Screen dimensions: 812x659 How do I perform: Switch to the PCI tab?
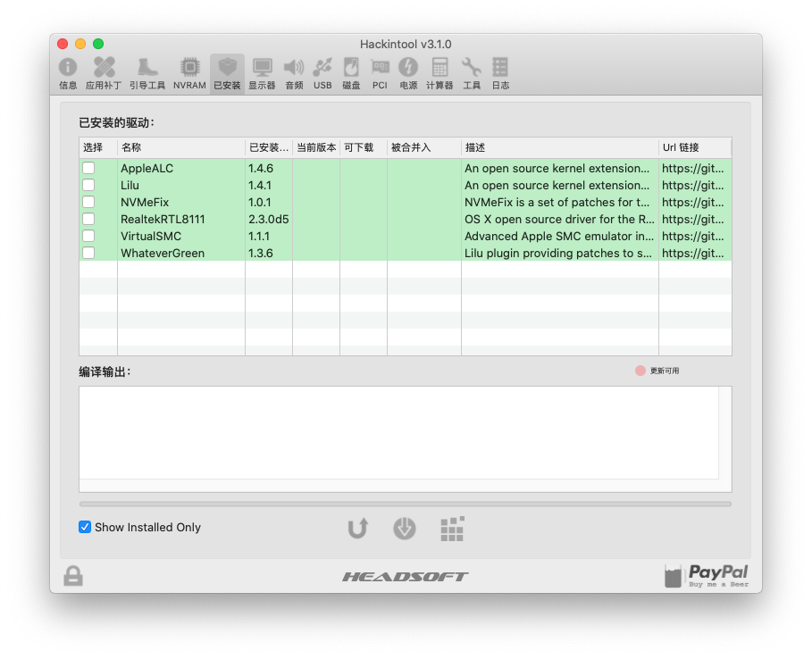[x=380, y=73]
